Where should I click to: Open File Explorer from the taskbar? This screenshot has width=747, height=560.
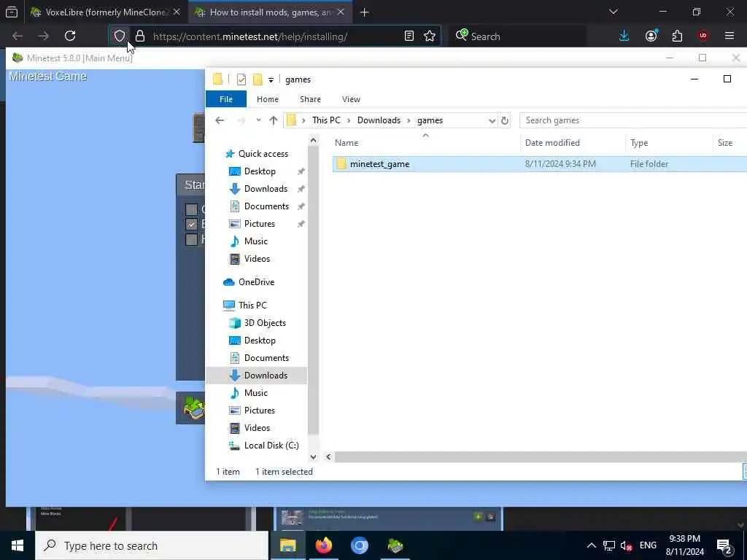pos(287,545)
